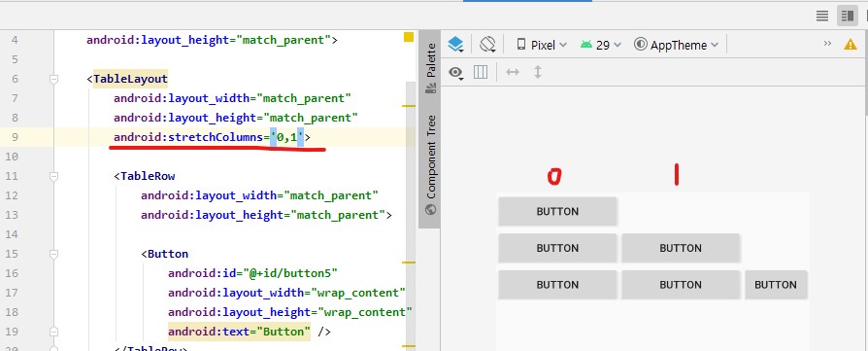Open the AppTheme theme dropdown

pos(677,45)
